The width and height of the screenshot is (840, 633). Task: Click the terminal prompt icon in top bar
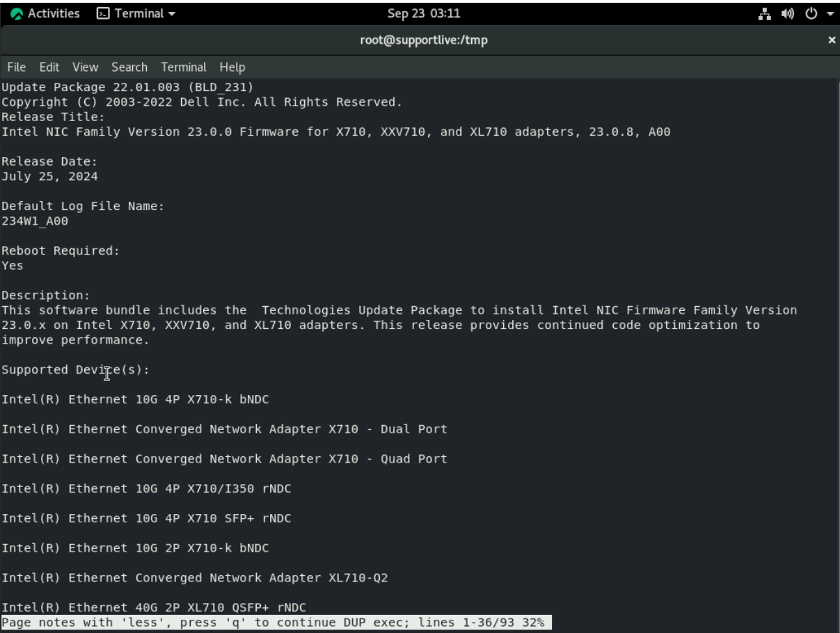(x=104, y=12)
